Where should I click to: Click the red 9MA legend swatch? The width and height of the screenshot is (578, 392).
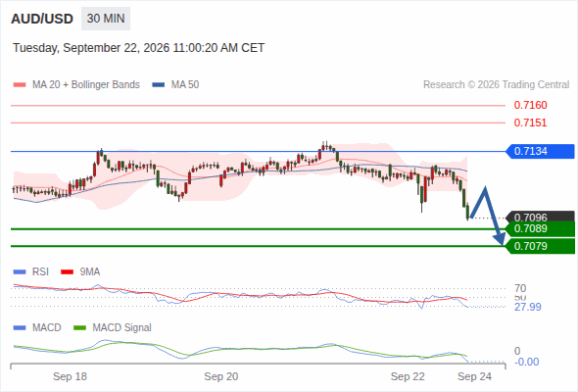coord(67,272)
